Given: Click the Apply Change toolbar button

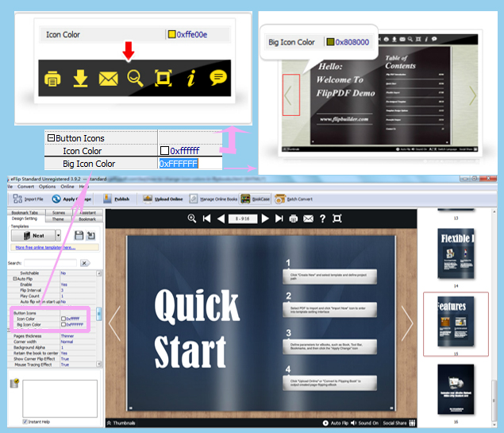Looking at the screenshot, I should coord(71,199).
